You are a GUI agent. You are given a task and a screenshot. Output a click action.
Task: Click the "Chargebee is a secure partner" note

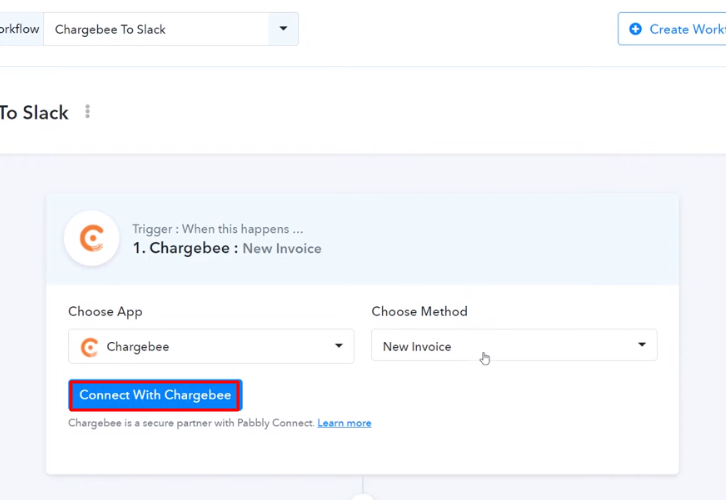191,423
